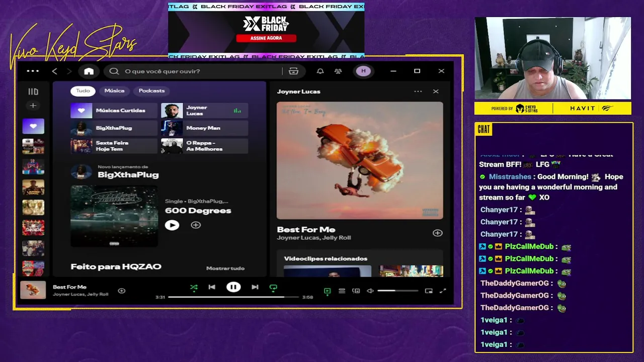Open the Spotify three-dots main menu
Screen dimensions: 644x362
(33, 71)
